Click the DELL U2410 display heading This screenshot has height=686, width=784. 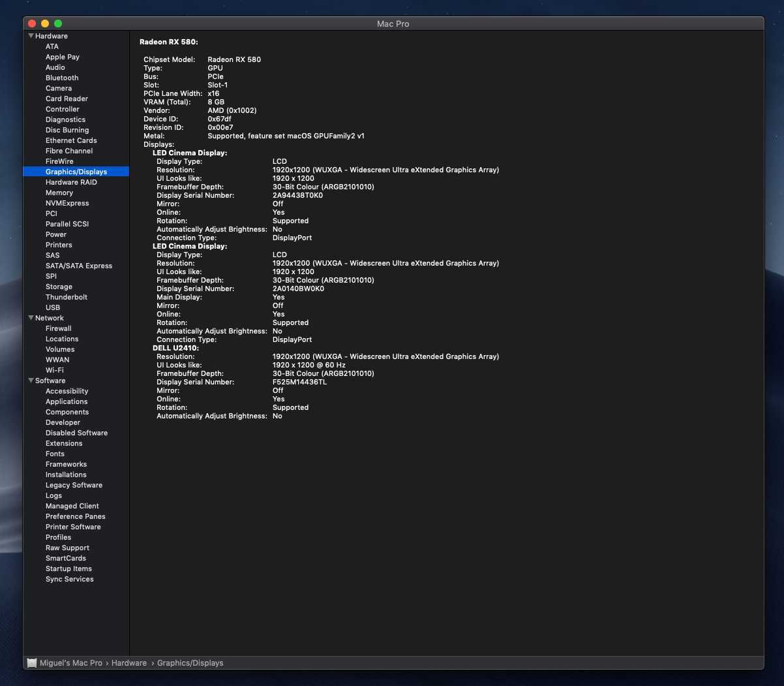[x=176, y=348]
